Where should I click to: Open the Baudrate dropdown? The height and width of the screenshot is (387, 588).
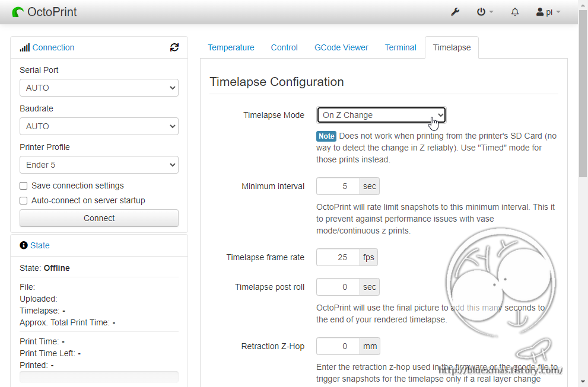coord(99,126)
